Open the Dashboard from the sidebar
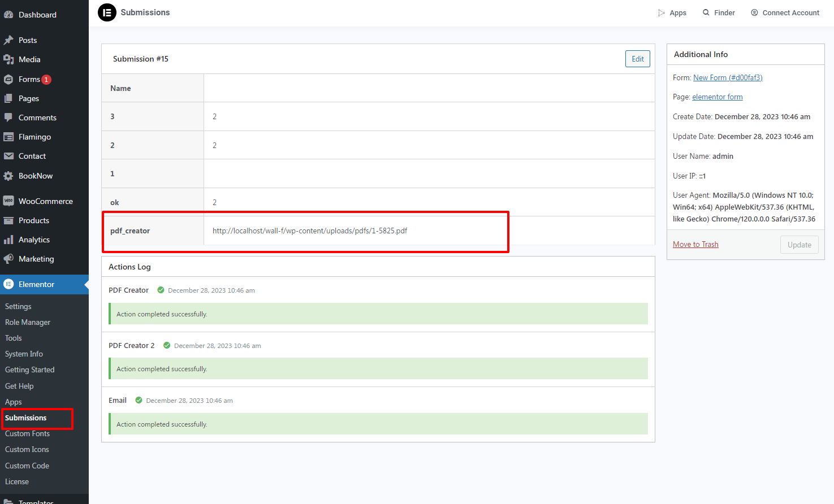834x504 pixels. (38, 14)
